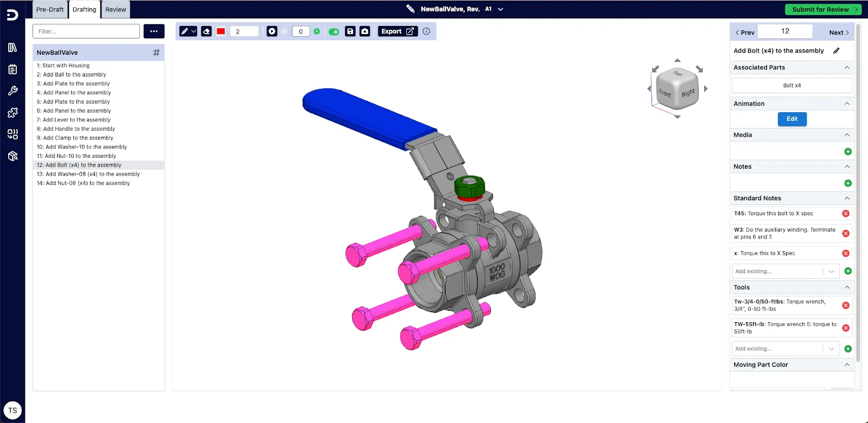Open the pencil tool dropdown arrow
Screen dimensions: 868x423
pyautogui.click(x=194, y=31)
